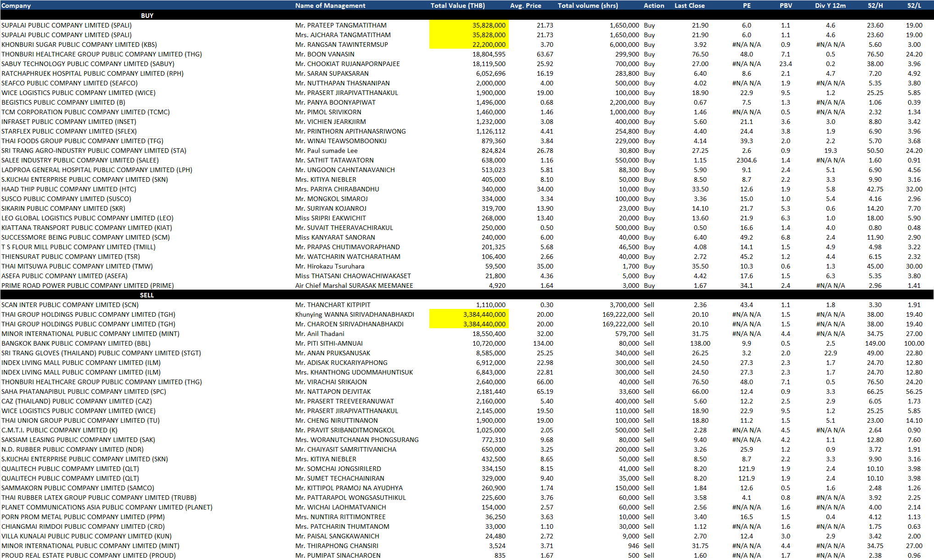Select SCAN INTER (SCN) company cell
Screen dimensions: 934x560
(70, 305)
